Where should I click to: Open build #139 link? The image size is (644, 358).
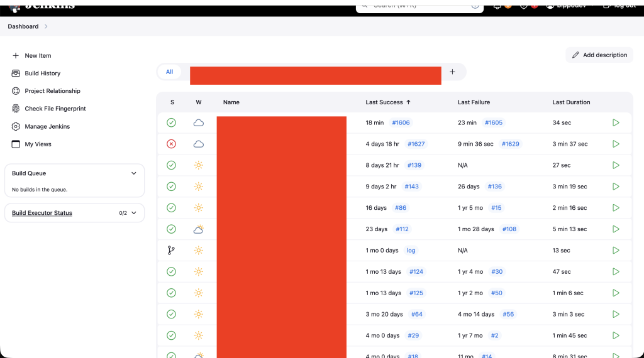pos(414,165)
